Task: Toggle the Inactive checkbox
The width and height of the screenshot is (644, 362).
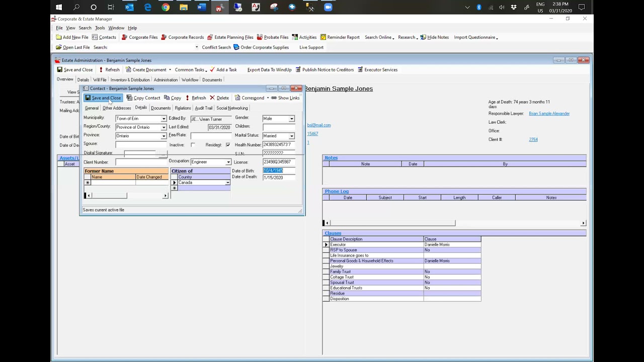Action: coord(193,145)
